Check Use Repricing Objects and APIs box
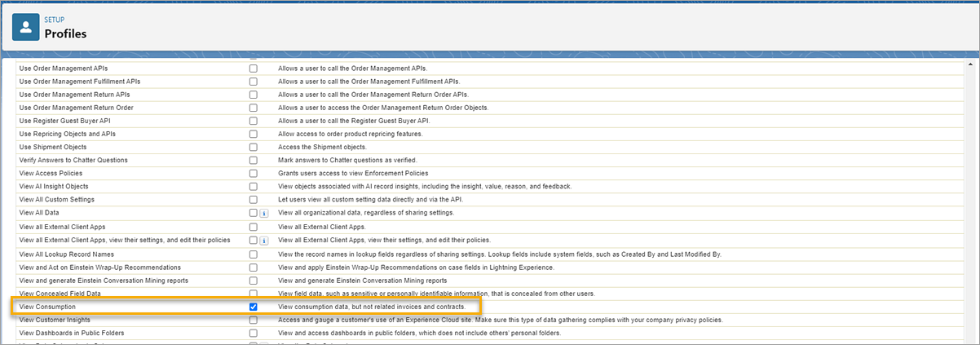 [253, 134]
